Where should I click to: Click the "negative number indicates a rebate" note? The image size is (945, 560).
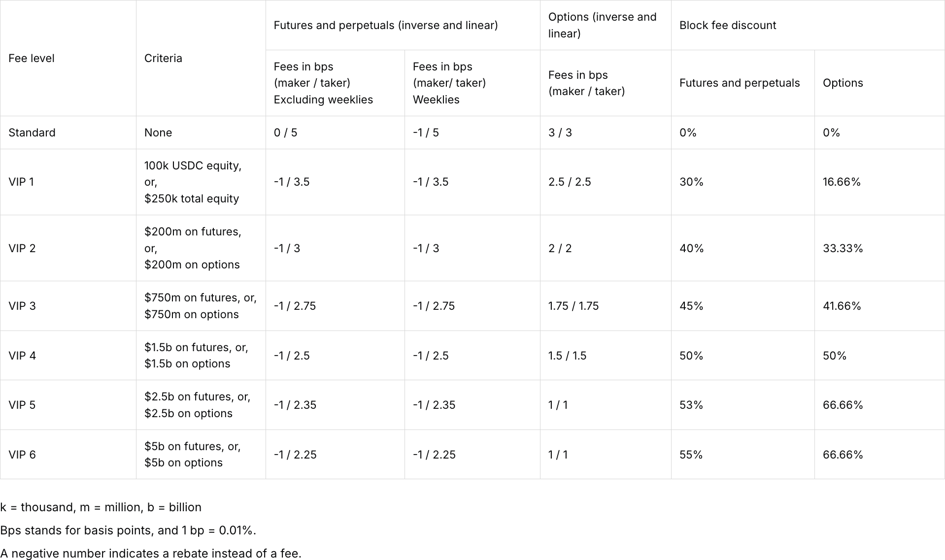[x=151, y=554]
